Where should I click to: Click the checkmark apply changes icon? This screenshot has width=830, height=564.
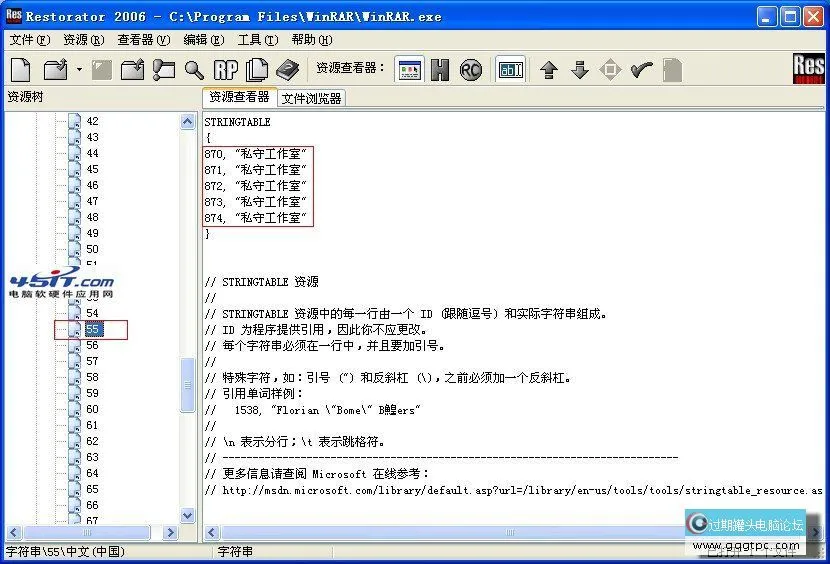(642, 69)
